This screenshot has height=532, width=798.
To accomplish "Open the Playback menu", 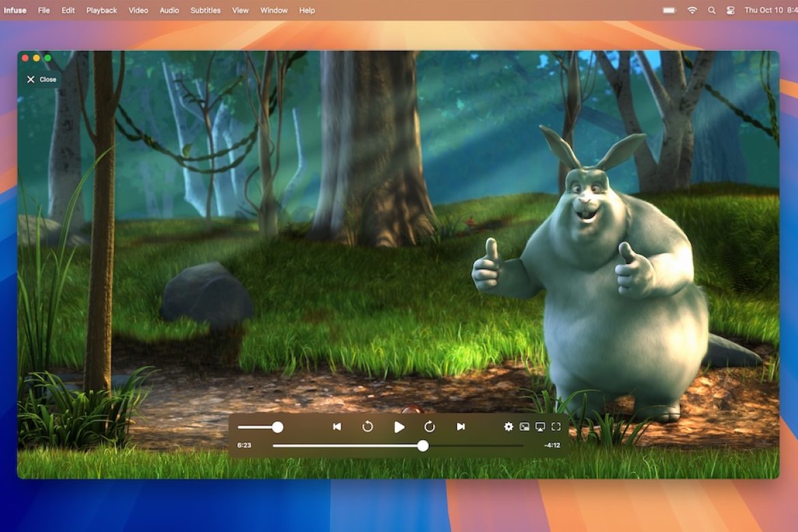I will point(102,10).
